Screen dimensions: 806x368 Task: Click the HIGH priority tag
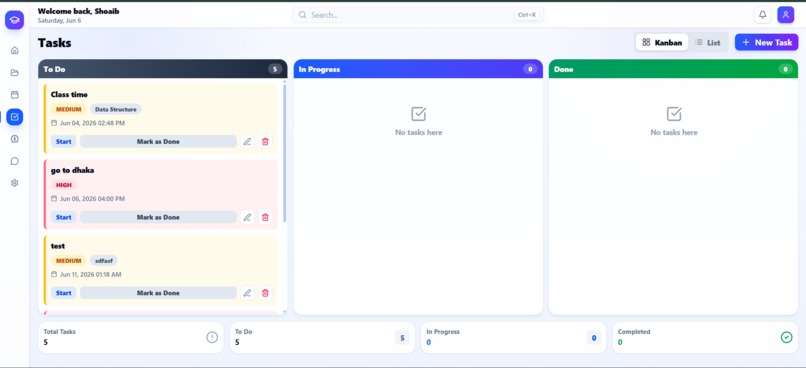(64, 185)
